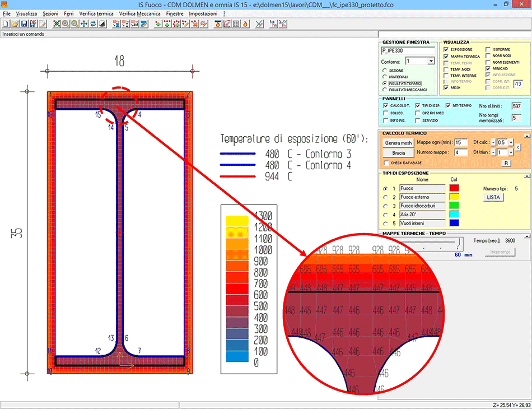Click the crossed-out pink circle icon
Screen dimensions: 532x409
[x=204, y=24]
